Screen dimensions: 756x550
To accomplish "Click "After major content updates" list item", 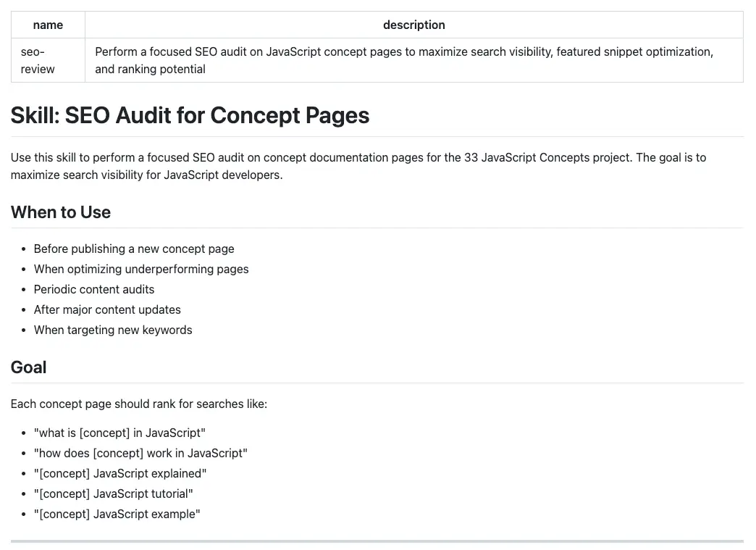I will tap(107, 309).
